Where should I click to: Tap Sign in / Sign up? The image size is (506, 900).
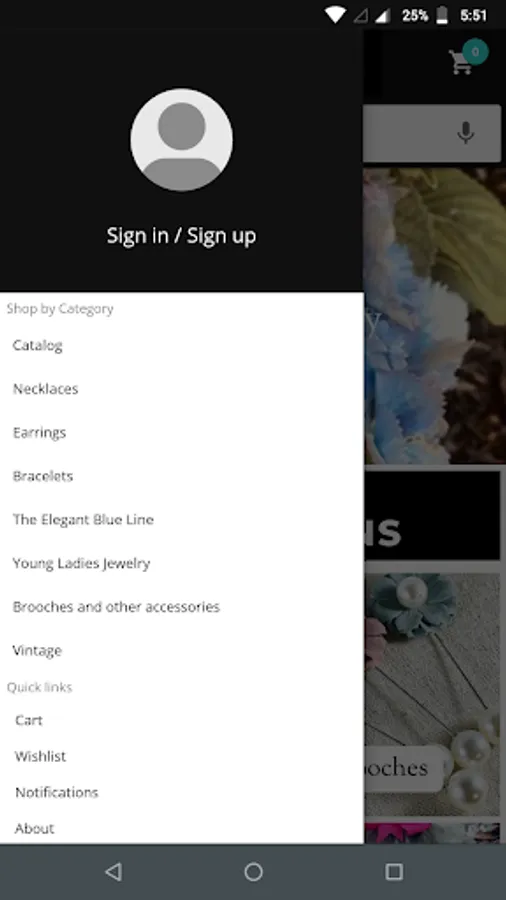pos(181,235)
